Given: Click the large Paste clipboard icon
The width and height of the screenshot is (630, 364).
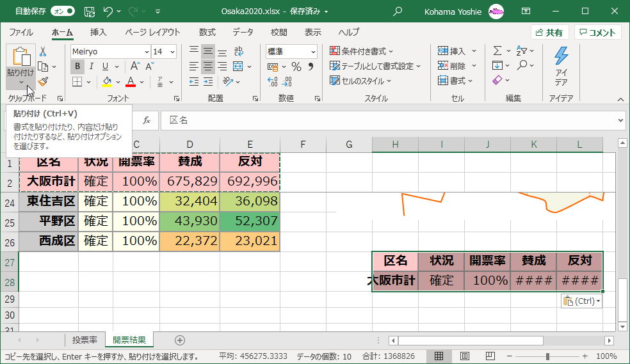Looking at the screenshot, I should pyautogui.click(x=21, y=56).
